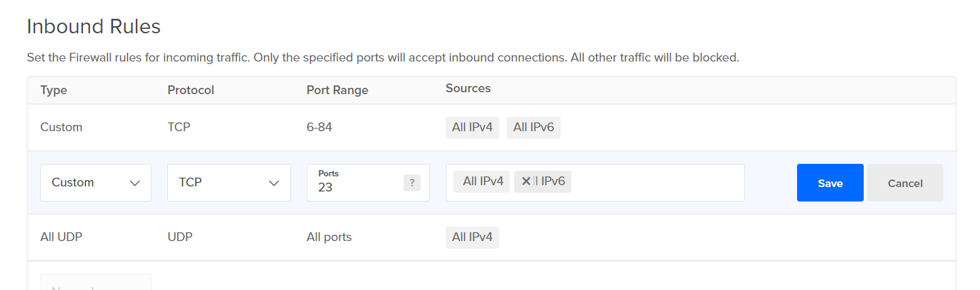Click the ports help question mark icon
Screen dimensions: 980x290
pos(412,183)
